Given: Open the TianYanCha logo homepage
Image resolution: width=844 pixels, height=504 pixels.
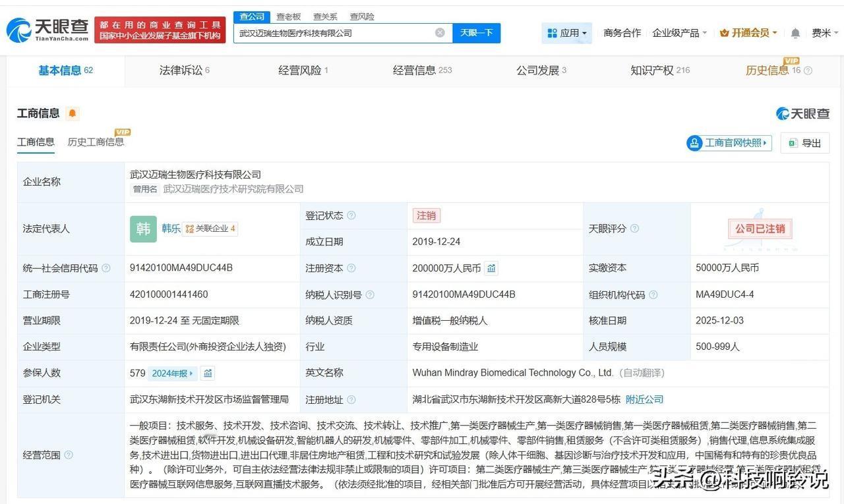Looking at the screenshot, I should pos(47,30).
